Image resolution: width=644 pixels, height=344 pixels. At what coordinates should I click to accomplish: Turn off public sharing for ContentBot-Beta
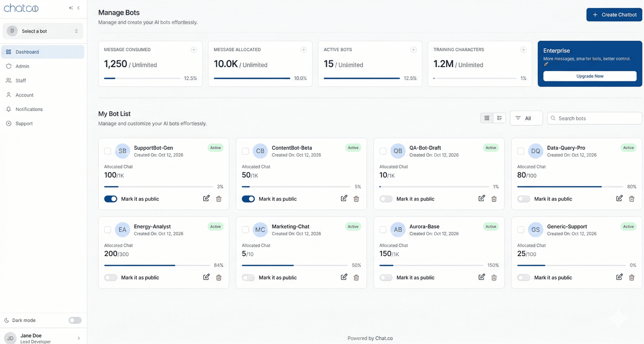tap(248, 199)
